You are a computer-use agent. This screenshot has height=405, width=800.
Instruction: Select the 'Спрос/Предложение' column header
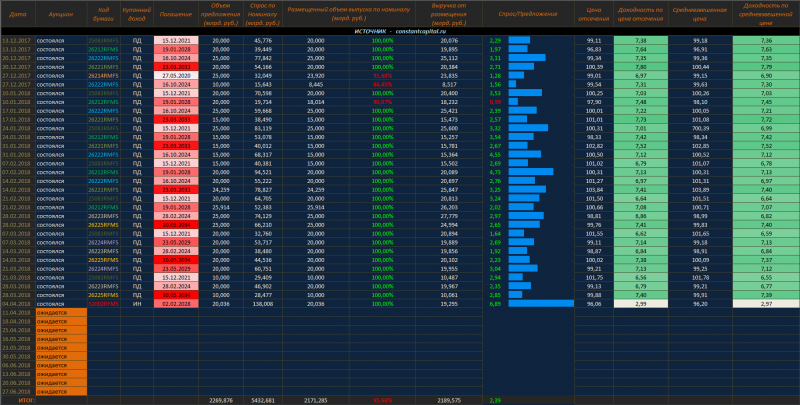(x=530, y=16)
